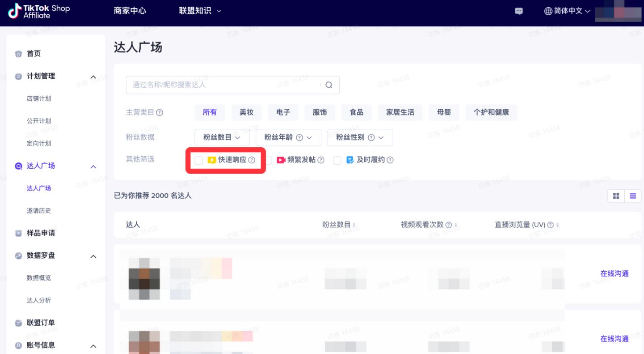This screenshot has height=354, width=644.
Task: Sort by 视频观看次数 column arrows
Action: (456, 225)
